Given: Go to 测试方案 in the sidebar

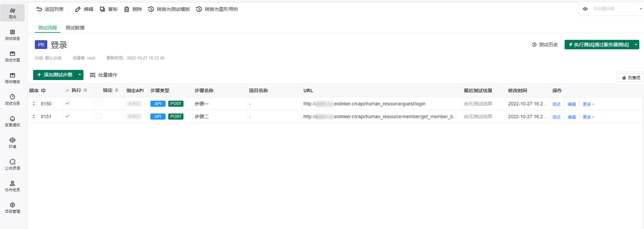Looking at the screenshot, I should (13, 56).
